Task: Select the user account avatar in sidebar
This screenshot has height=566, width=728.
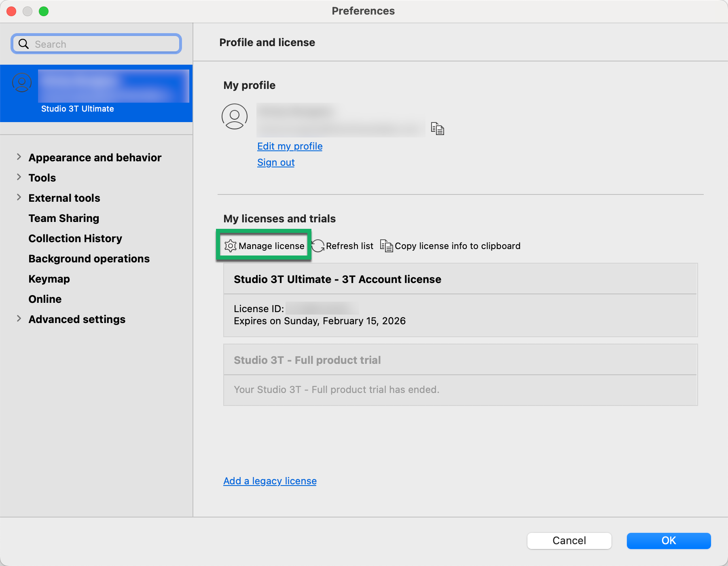Action: pyautogui.click(x=22, y=82)
